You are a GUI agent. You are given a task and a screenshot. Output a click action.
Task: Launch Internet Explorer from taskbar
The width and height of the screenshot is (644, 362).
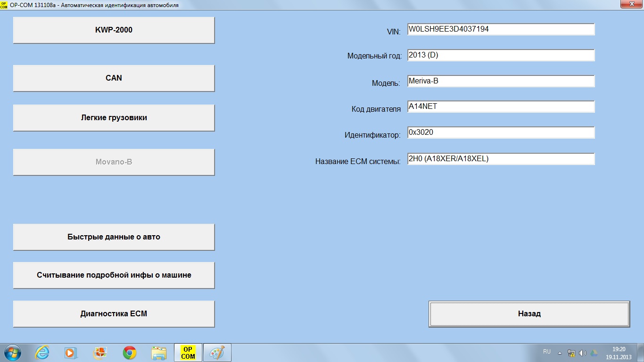click(x=42, y=353)
